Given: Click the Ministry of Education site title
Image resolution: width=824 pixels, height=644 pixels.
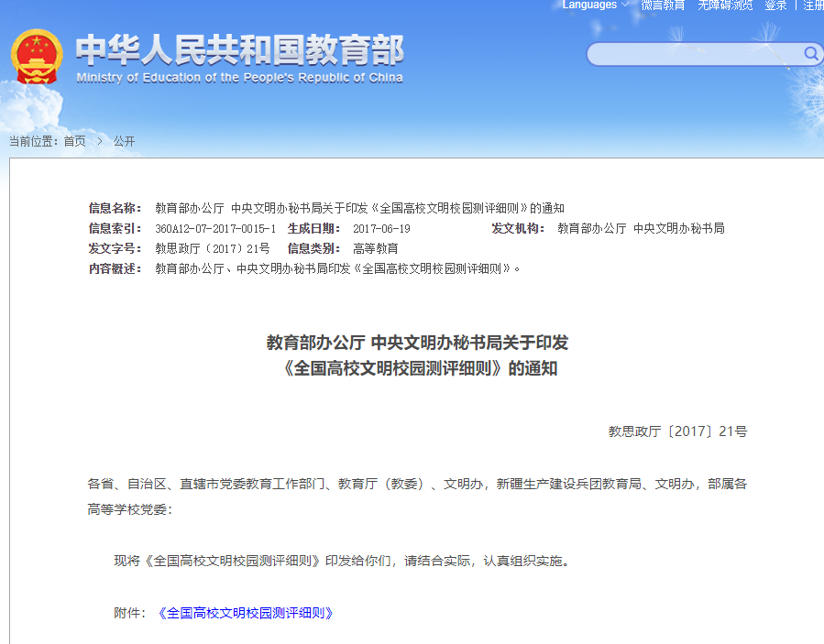Looking at the screenshot, I should 239,49.
